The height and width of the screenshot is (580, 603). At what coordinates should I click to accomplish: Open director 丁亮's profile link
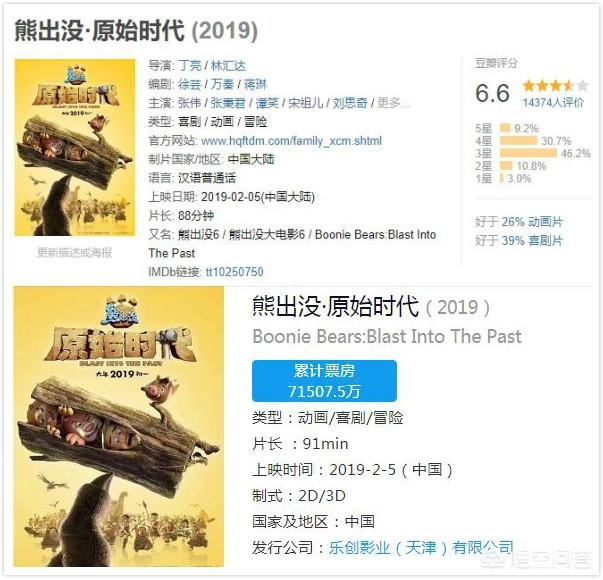point(190,66)
